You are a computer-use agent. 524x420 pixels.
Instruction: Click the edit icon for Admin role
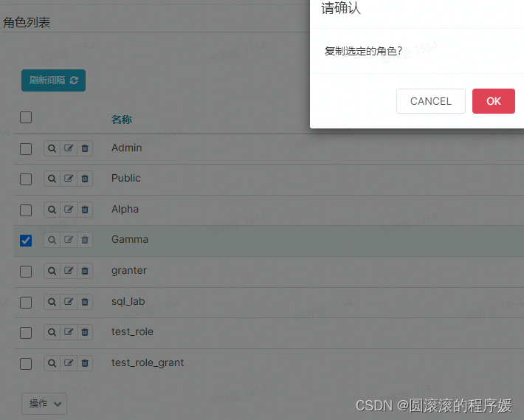coord(69,148)
